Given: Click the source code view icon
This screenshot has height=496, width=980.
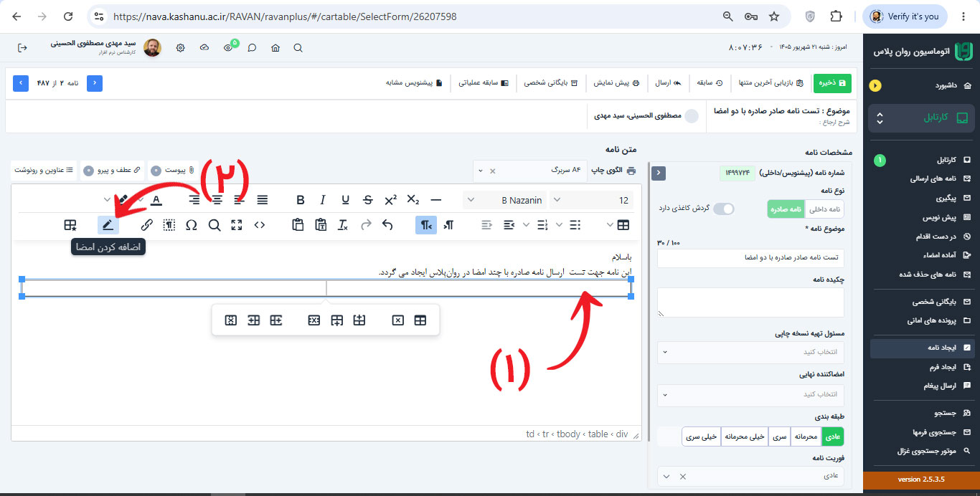Looking at the screenshot, I should [x=260, y=225].
